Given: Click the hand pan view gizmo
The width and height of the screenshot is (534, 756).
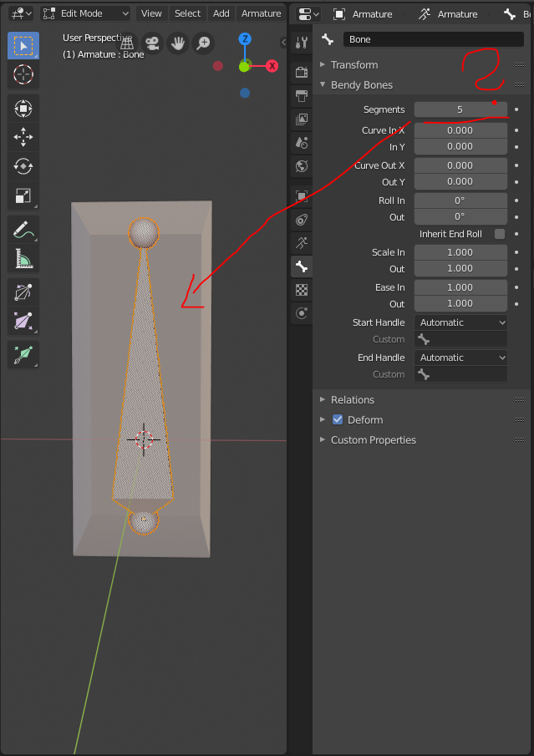Looking at the screenshot, I should pyautogui.click(x=178, y=43).
